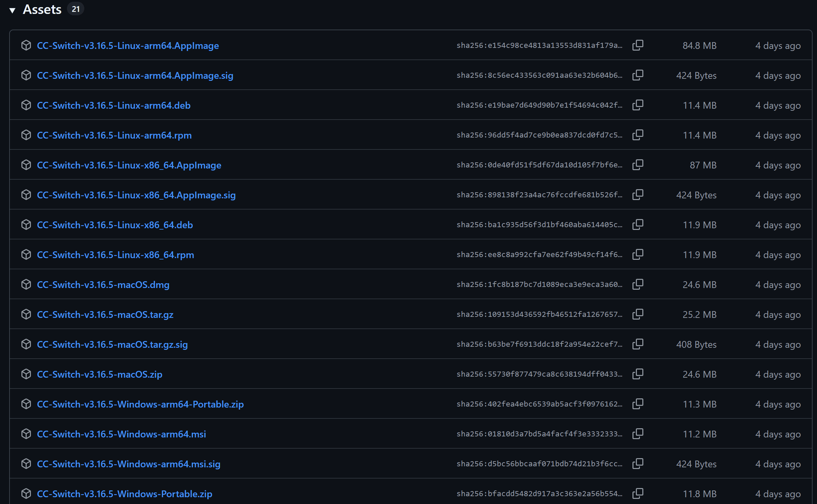Copy sha256 for macOS.tar.gz.sig
The height and width of the screenshot is (504, 817).
pyautogui.click(x=638, y=344)
